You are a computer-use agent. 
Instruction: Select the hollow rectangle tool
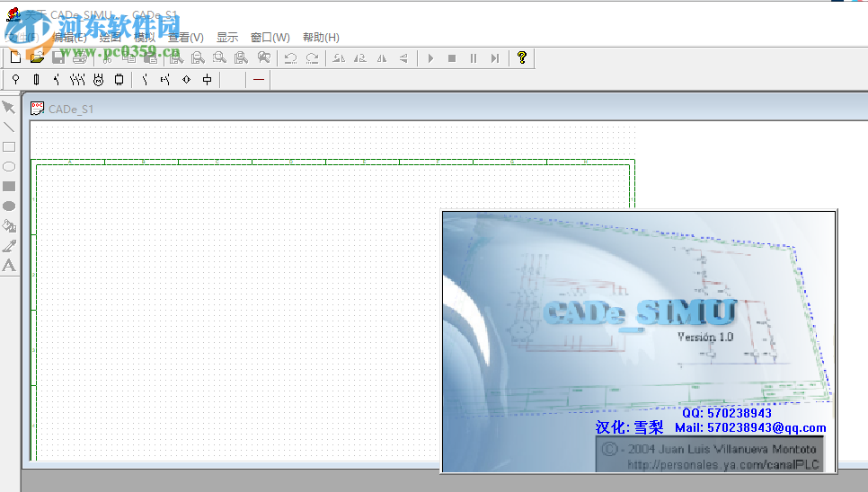click(x=9, y=147)
